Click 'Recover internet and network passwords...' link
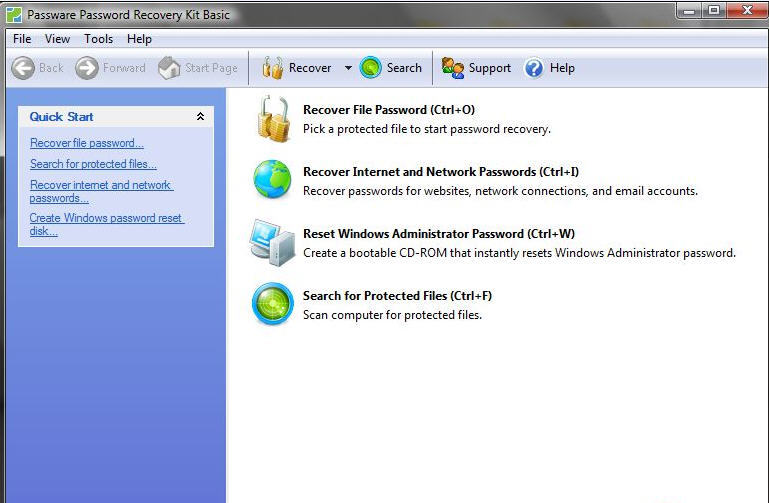769x503 pixels. [x=101, y=191]
